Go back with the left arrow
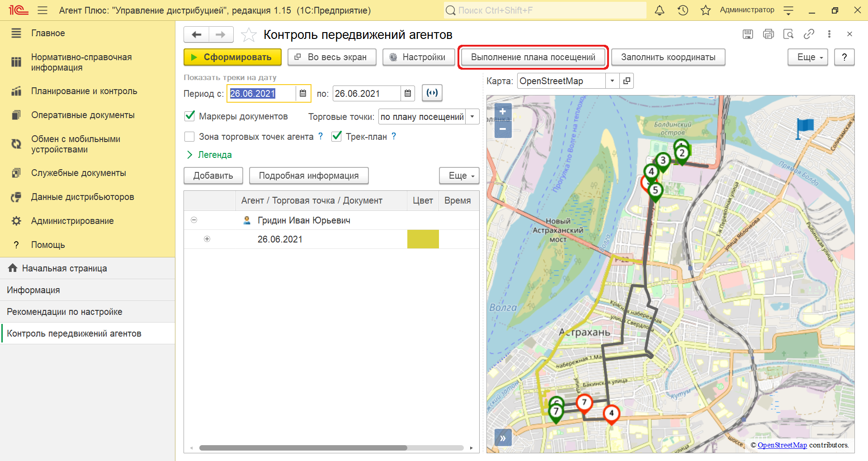The height and width of the screenshot is (461, 868). point(197,35)
